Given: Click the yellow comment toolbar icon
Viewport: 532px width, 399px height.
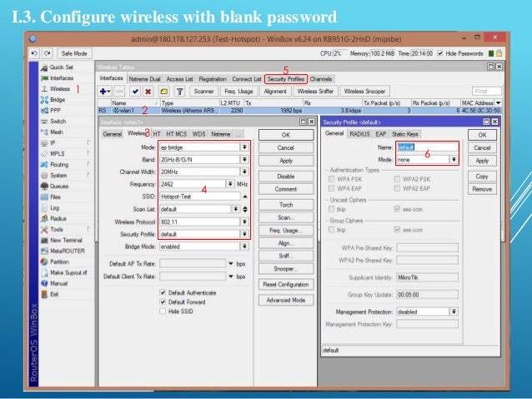Looking at the screenshot, I should (164, 91).
